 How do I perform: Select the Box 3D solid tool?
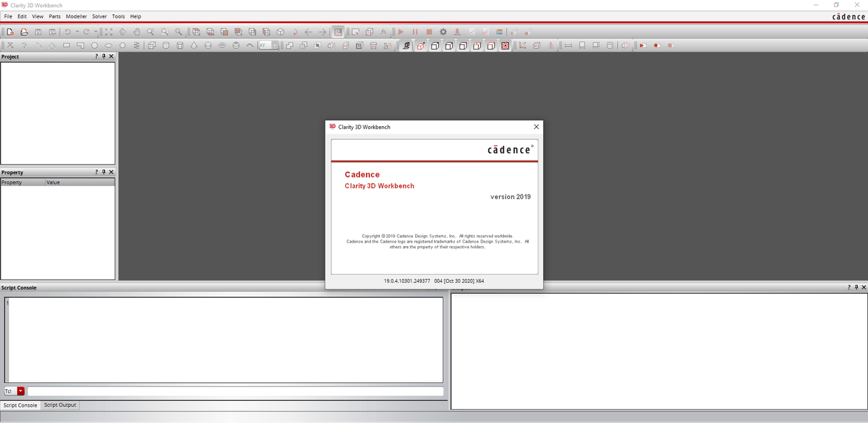[x=152, y=45]
